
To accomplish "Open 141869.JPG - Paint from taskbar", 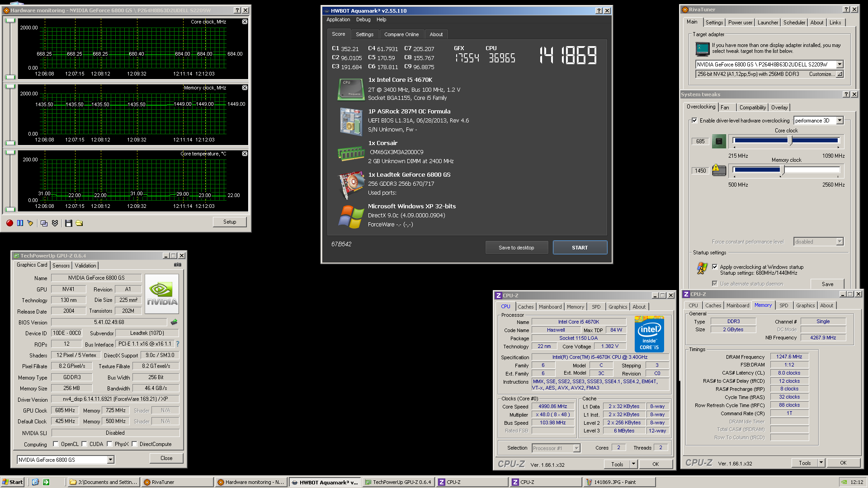I will 619,482.
